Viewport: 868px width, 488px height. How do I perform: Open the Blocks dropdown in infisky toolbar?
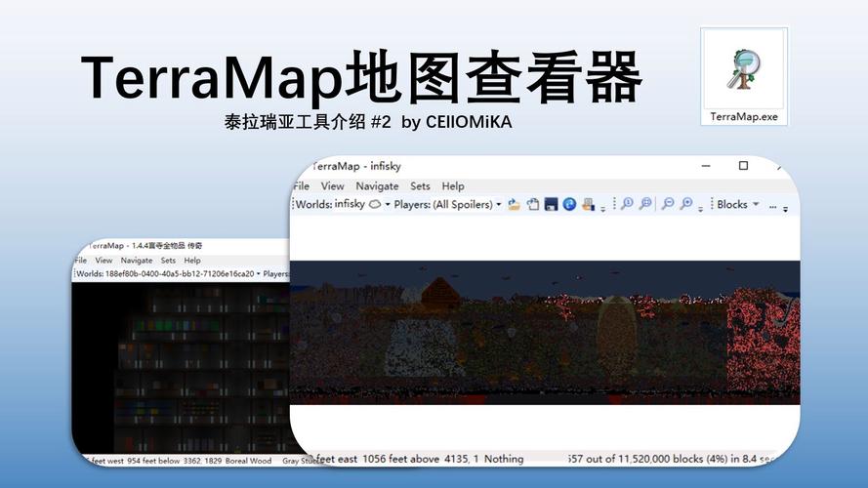(738, 204)
